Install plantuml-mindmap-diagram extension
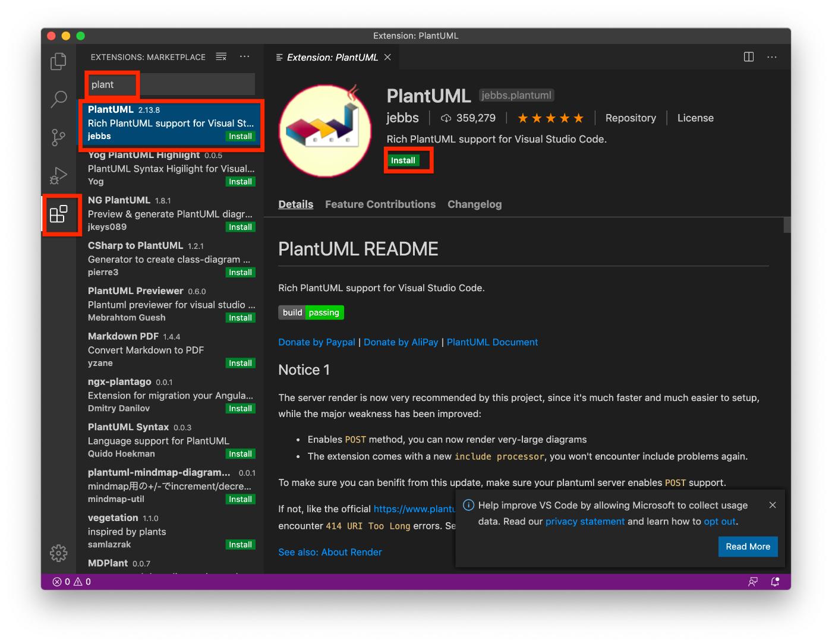 pos(241,499)
